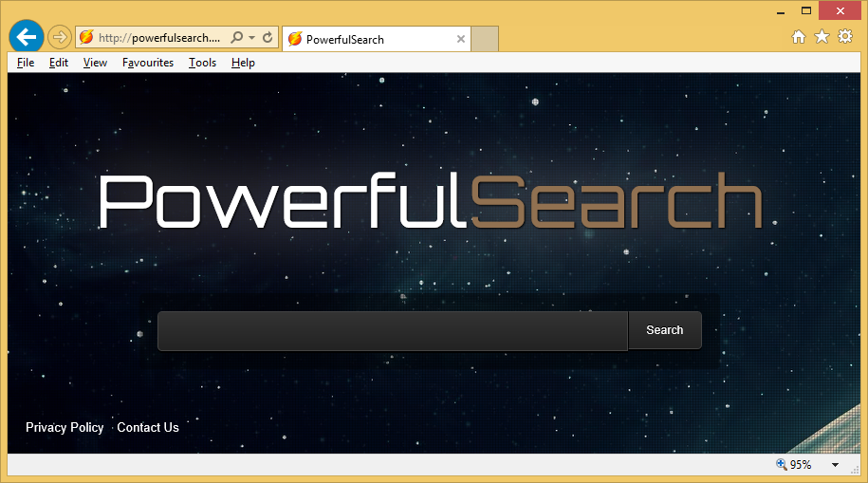
Task: Follow the Contact Us link
Action: pyautogui.click(x=148, y=427)
